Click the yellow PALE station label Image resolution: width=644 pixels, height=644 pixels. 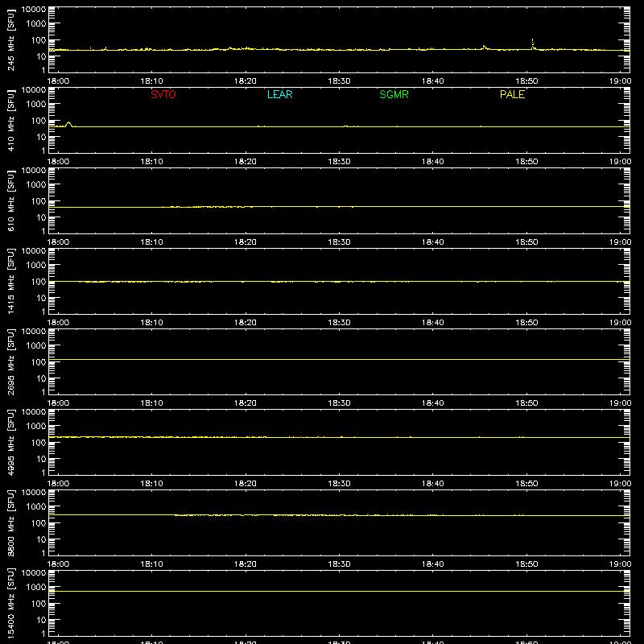point(512,94)
